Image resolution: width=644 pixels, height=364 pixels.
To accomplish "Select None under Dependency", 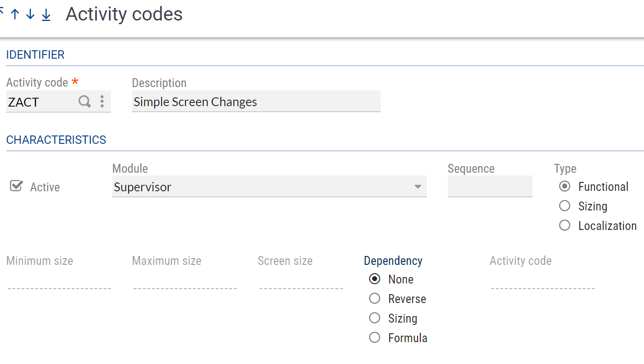I will pyautogui.click(x=375, y=279).
